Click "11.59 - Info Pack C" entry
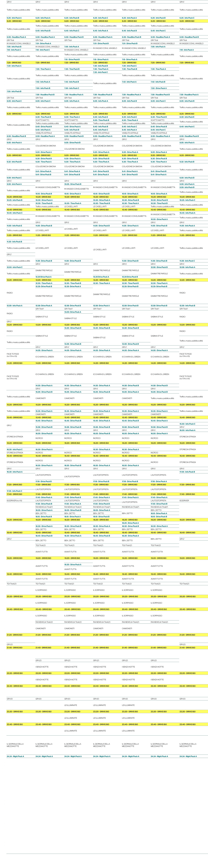The image size is (208, 868). [187, 261]
